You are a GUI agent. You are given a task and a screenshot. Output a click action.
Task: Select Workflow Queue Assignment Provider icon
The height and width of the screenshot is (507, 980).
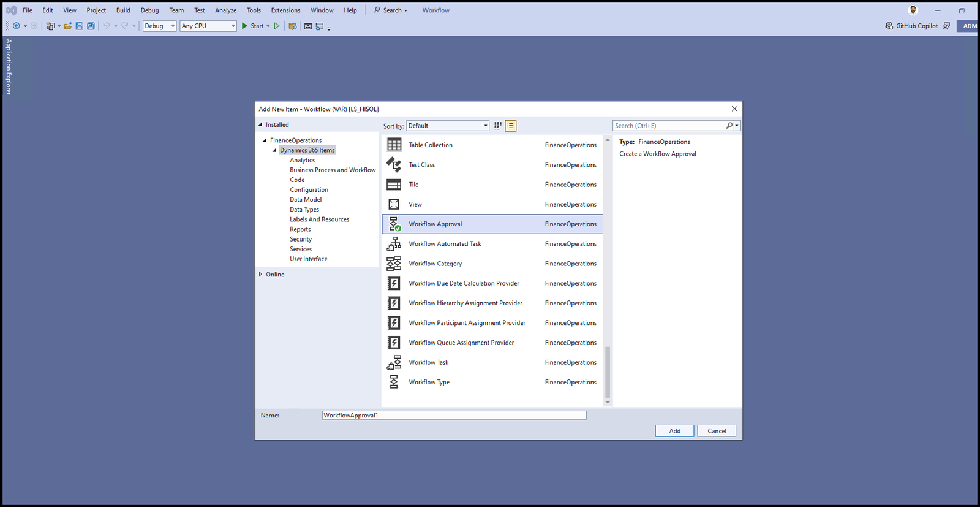(394, 343)
